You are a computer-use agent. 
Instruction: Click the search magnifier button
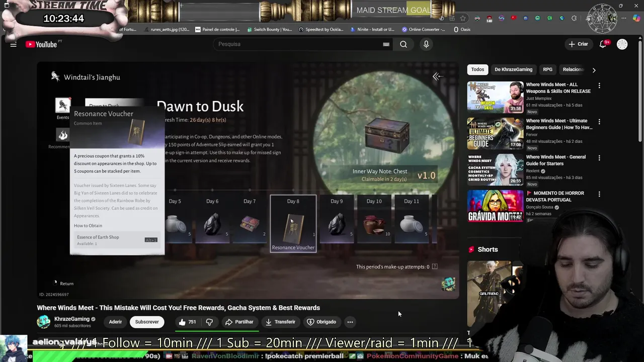click(404, 44)
